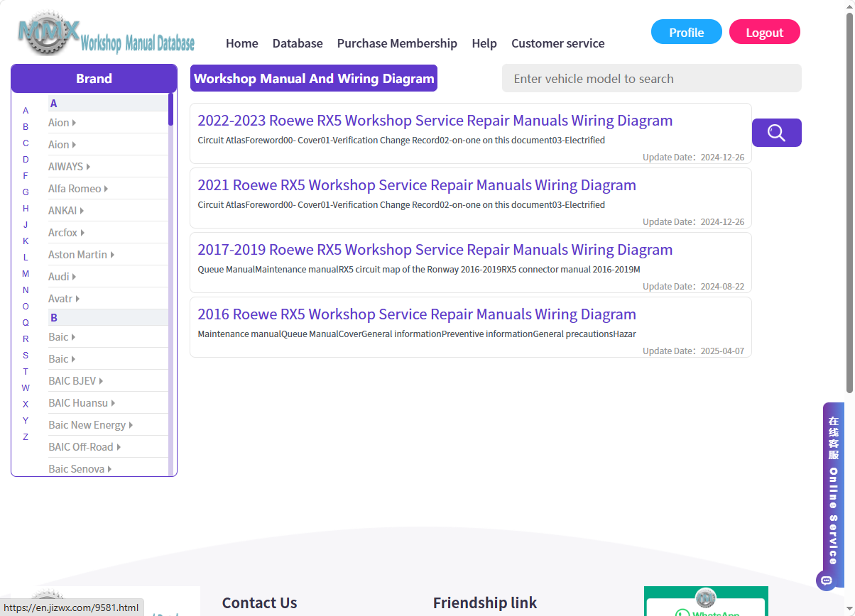Expand the Audi brand
This screenshot has width=855, height=616.
pyautogui.click(x=62, y=277)
